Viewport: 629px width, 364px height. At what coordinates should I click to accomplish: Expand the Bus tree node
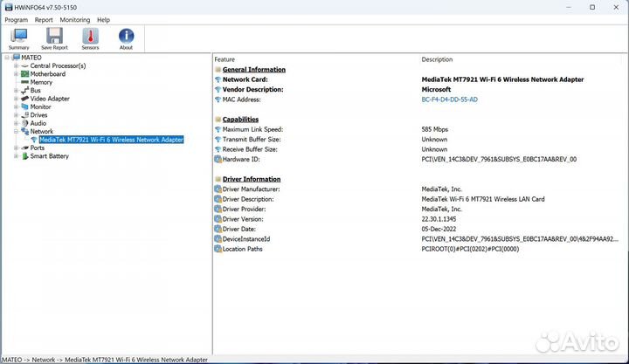click(x=16, y=91)
